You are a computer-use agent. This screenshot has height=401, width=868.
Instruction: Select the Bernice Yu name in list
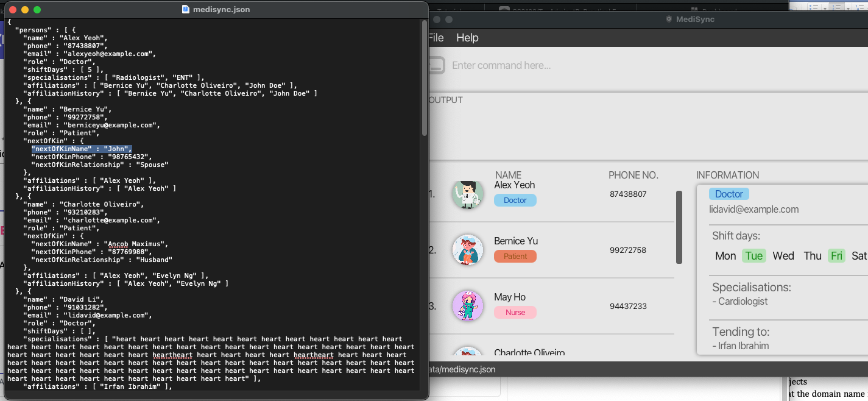tap(516, 241)
